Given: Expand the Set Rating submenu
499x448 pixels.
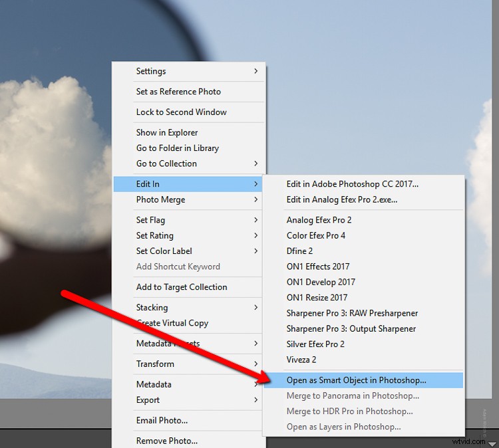Looking at the screenshot, I should click(x=188, y=235).
